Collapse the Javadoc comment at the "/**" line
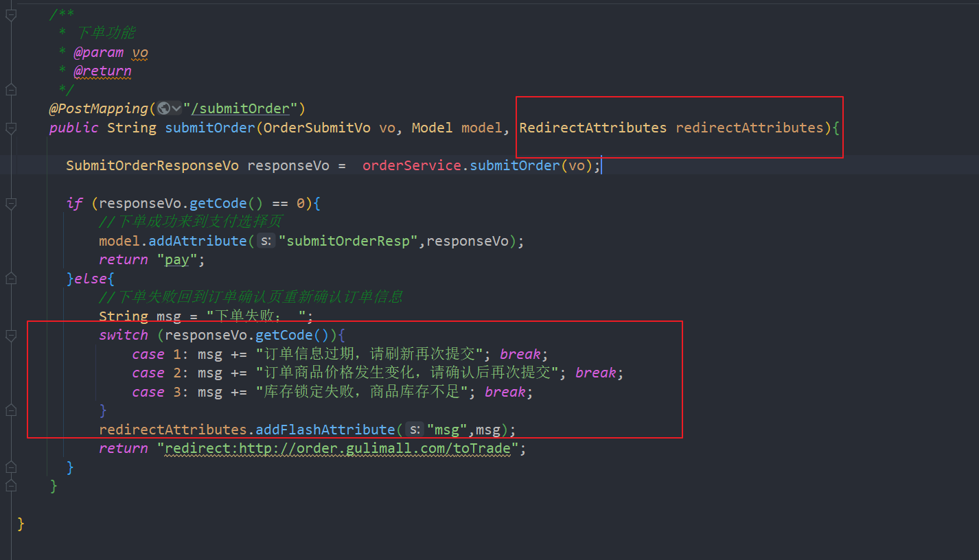Viewport: 979px width, 560px height. coord(11,14)
